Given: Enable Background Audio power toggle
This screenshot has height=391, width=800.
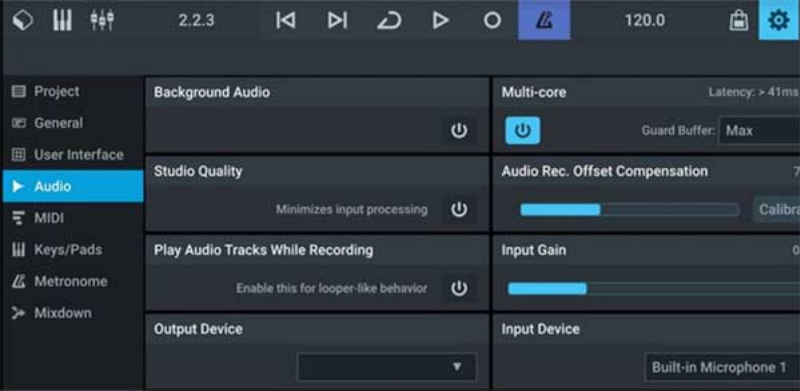Looking at the screenshot, I should pos(459,131).
